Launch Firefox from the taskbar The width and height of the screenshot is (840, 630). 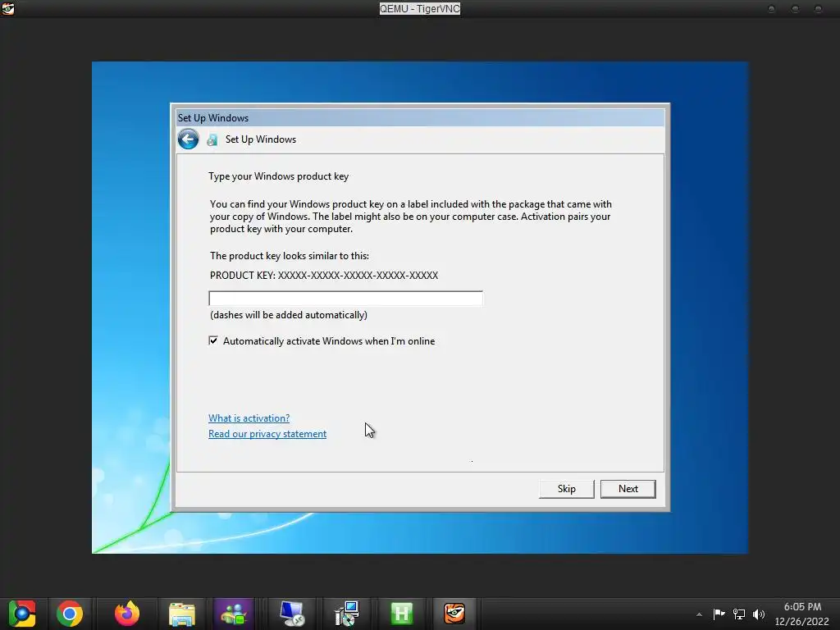[x=127, y=614]
